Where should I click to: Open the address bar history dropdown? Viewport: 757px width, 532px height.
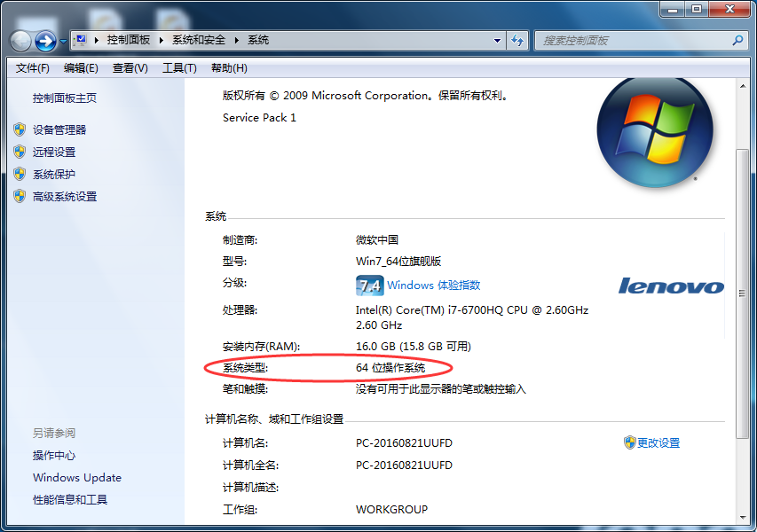[x=497, y=41]
